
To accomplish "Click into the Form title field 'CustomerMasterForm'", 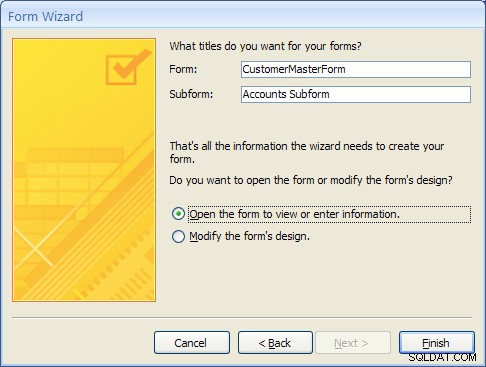I will pyautogui.click(x=356, y=69).
